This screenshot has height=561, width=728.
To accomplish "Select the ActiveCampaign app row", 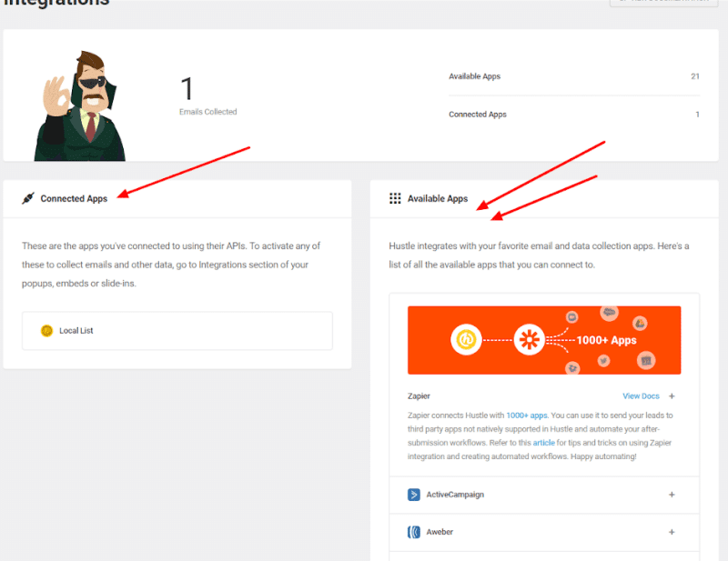I will 544,495.
